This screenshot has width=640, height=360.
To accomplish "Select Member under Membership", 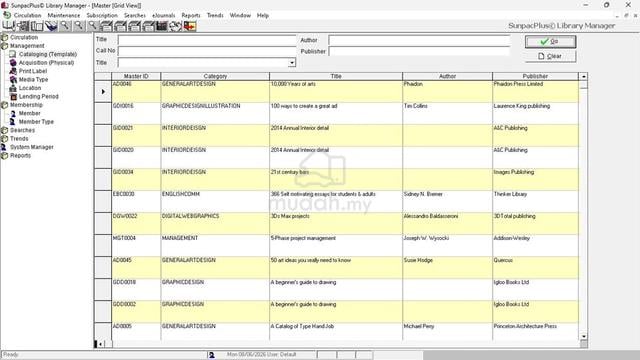I will (29, 113).
